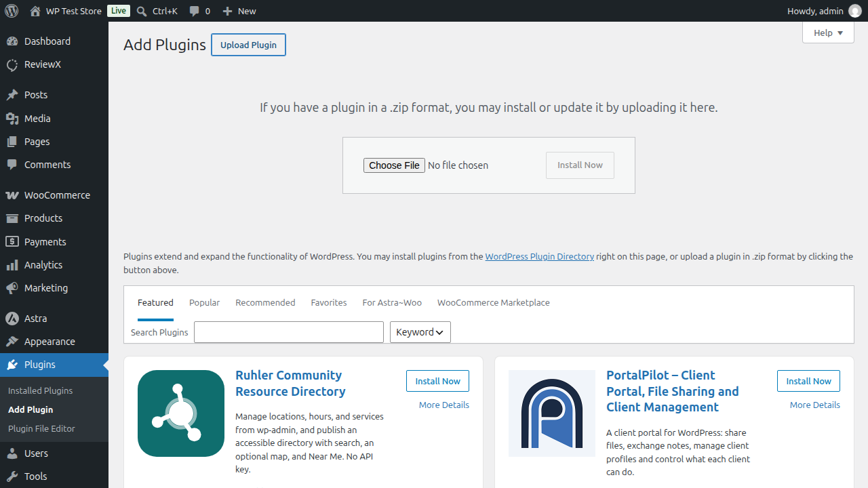Click the Pages icon in sidebar
Image resolution: width=868 pixels, height=488 pixels.
coord(12,142)
